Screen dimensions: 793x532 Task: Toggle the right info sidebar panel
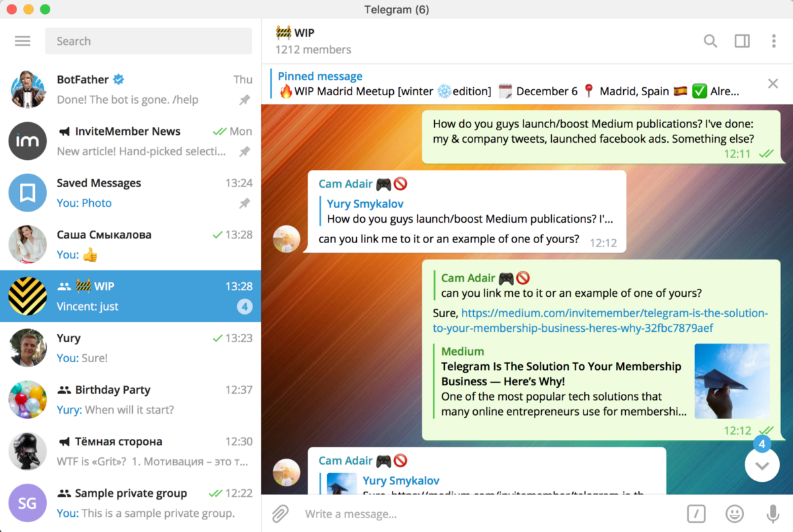742,41
